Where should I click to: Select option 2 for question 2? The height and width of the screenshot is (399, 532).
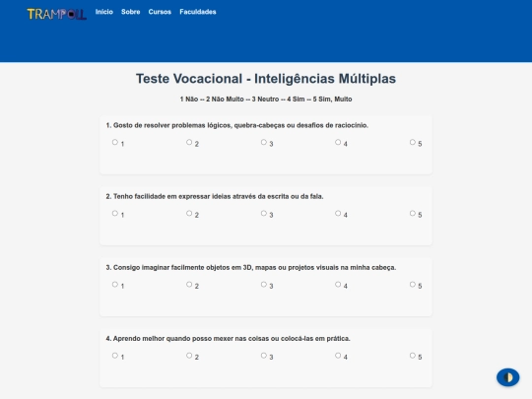tap(189, 213)
